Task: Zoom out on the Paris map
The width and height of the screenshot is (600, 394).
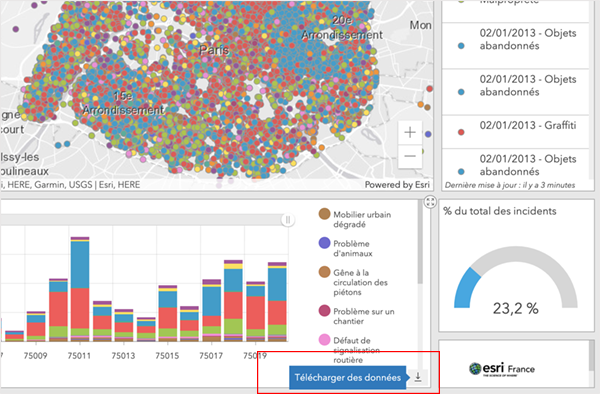Action: coord(410,156)
